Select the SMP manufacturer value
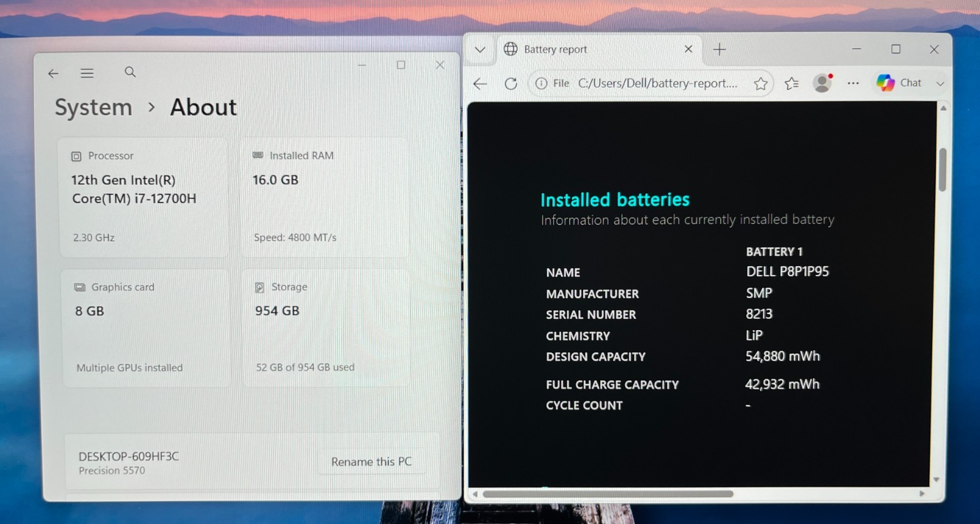The height and width of the screenshot is (524, 980). 759,293
